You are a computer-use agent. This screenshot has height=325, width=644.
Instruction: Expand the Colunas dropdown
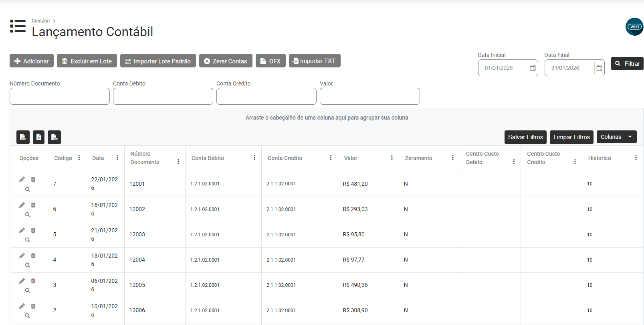617,137
